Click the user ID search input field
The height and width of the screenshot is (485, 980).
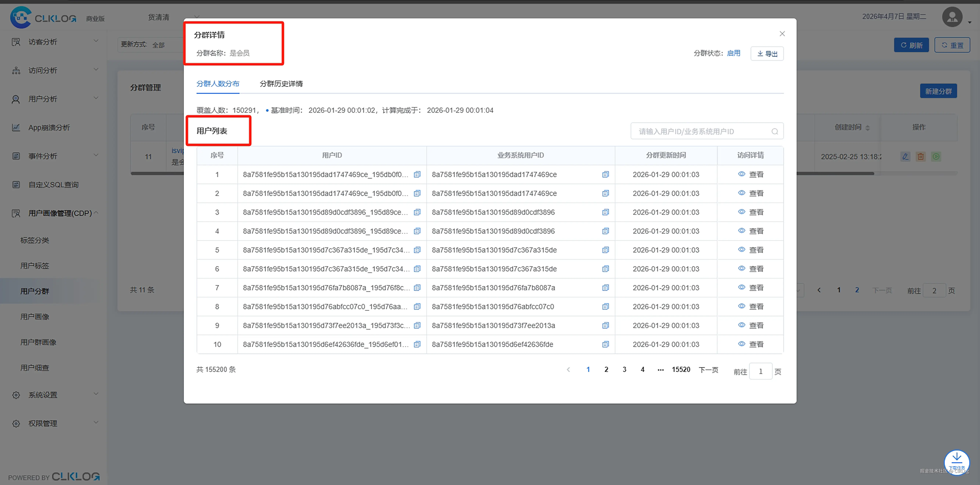(x=700, y=131)
